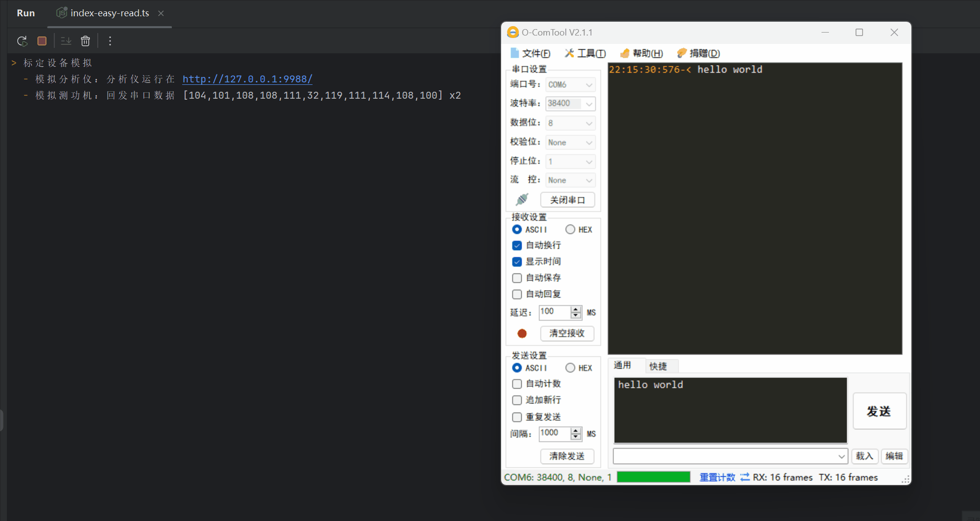Open the 捐赠(D) menu
980x521 pixels.
(x=699, y=53)
